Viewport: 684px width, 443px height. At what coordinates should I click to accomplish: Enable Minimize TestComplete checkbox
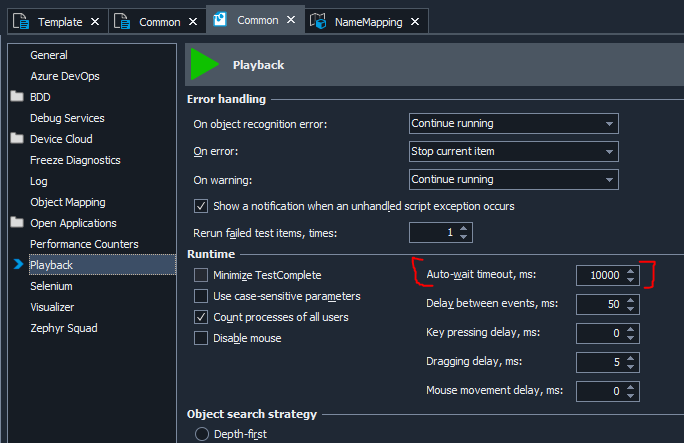point(201,275)
